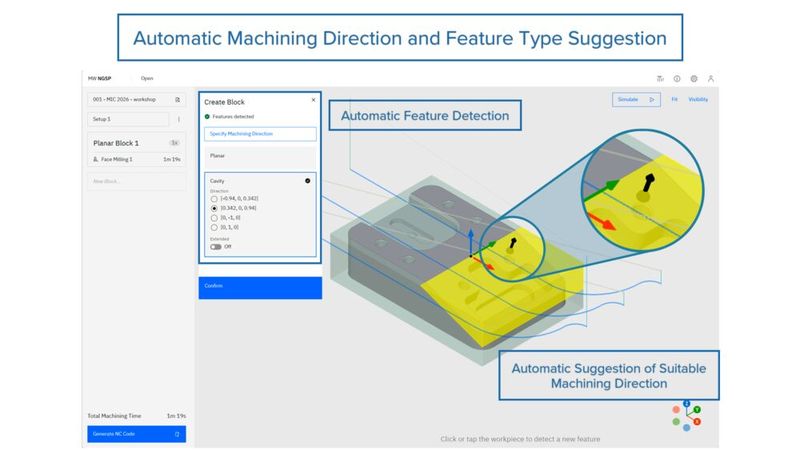The image size is (800, 450).
Task: Click Specify Machining Direction field
Action: tap(260, 134)
